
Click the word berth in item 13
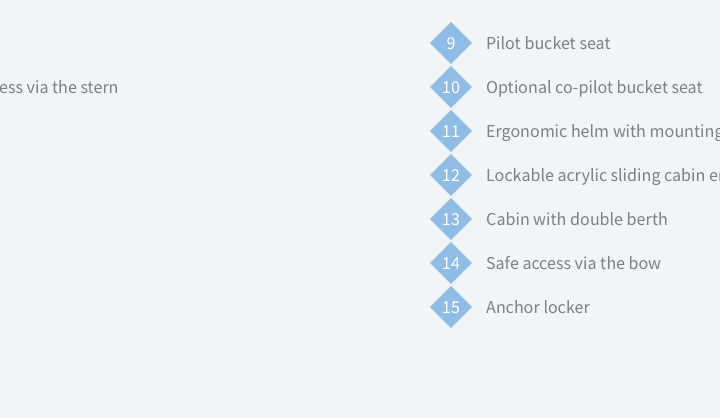tap(646, 219)
